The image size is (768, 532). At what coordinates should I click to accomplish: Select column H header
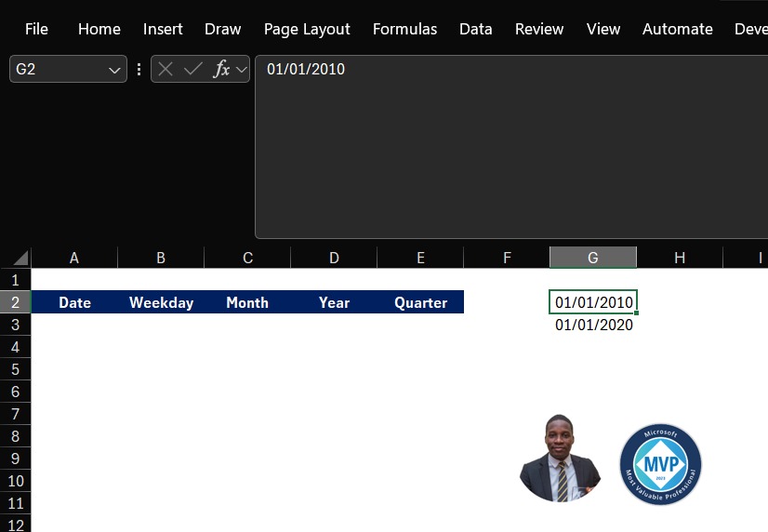(680, 258)
